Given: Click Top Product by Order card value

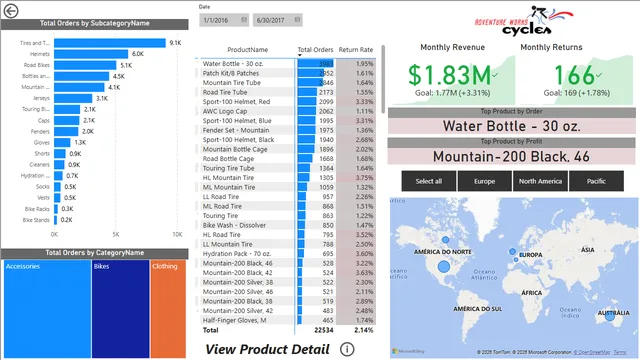Looking at the screenshot, I should click(x=511, y=126).
